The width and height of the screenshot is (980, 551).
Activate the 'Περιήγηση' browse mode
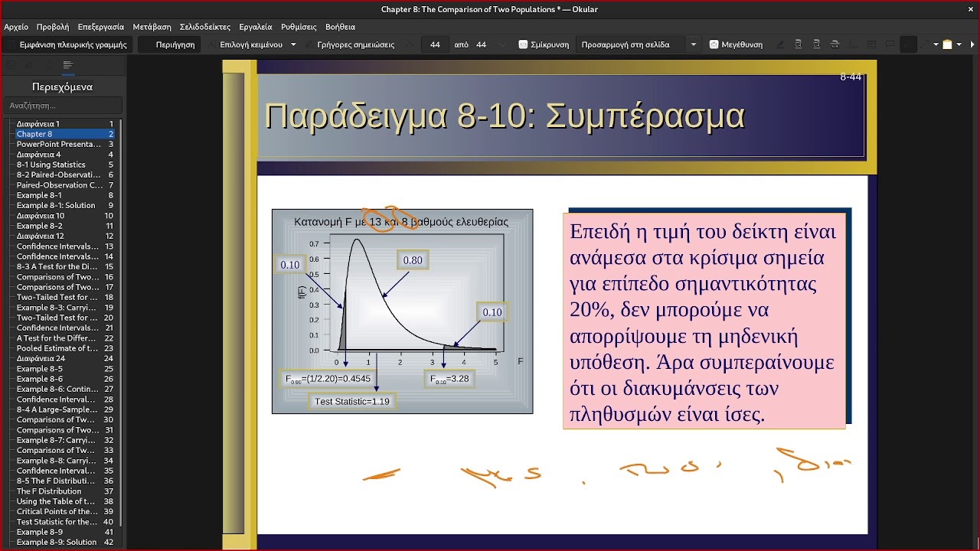click(169, 44)
